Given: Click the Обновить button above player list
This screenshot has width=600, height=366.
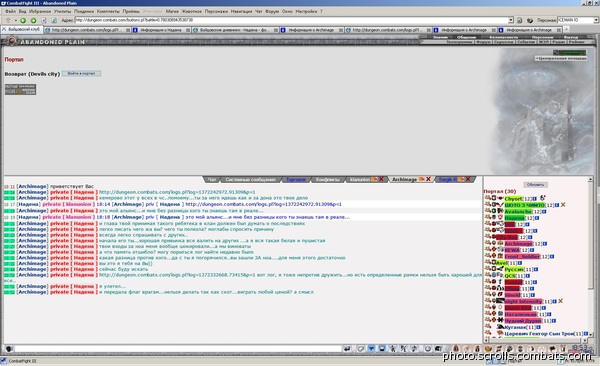Looking at the screenshot, I should 535,185.
